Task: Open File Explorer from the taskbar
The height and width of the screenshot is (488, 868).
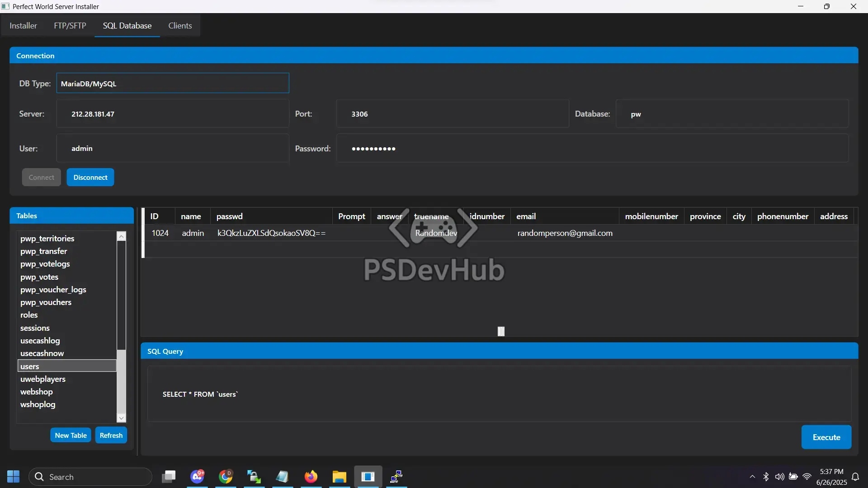Action: pos(340,477)
